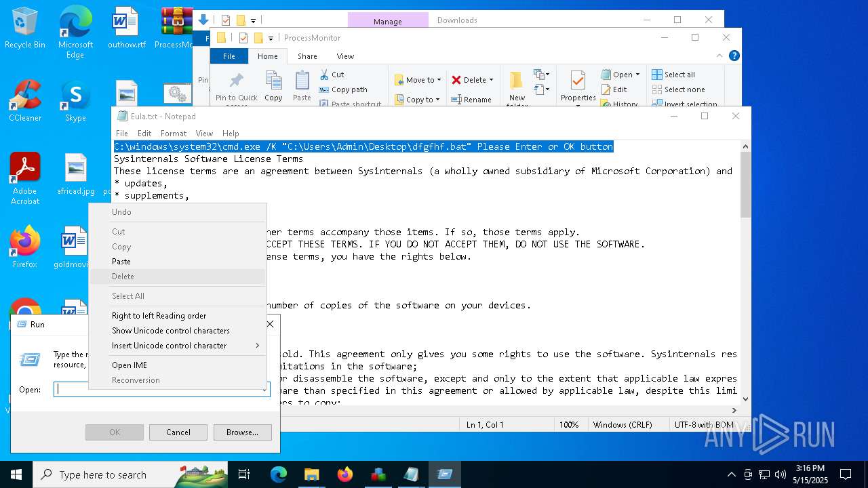868x488 pixels.
Task: Open the Manage tab in Downloads window
Action: click(387, 21)
